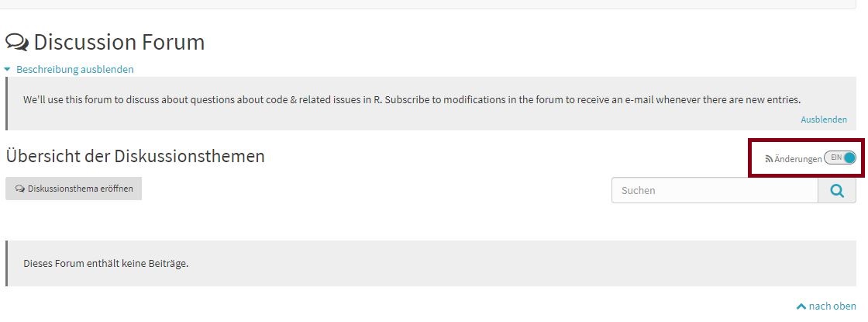Click the Änderungen label text
Viewport: 868px width, 322px height.
coord(797,159)
